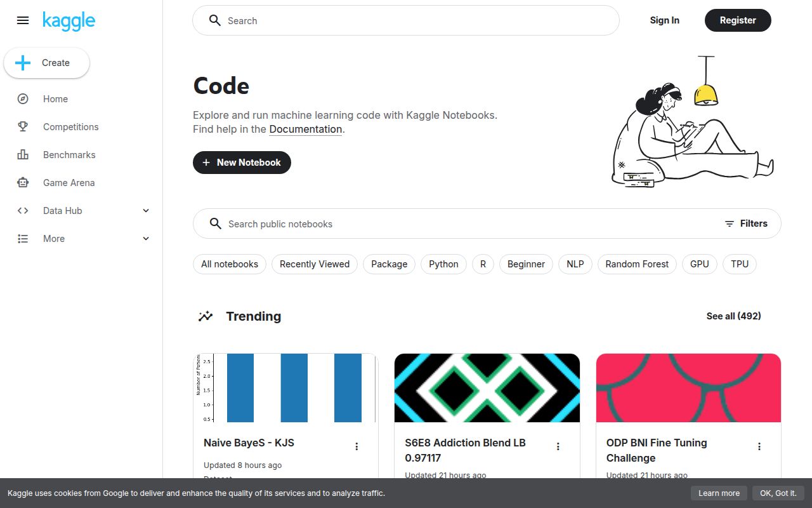This screenshot has width=812, height=508.
Task: Click the Sign In button
Action: coord(664,20)
